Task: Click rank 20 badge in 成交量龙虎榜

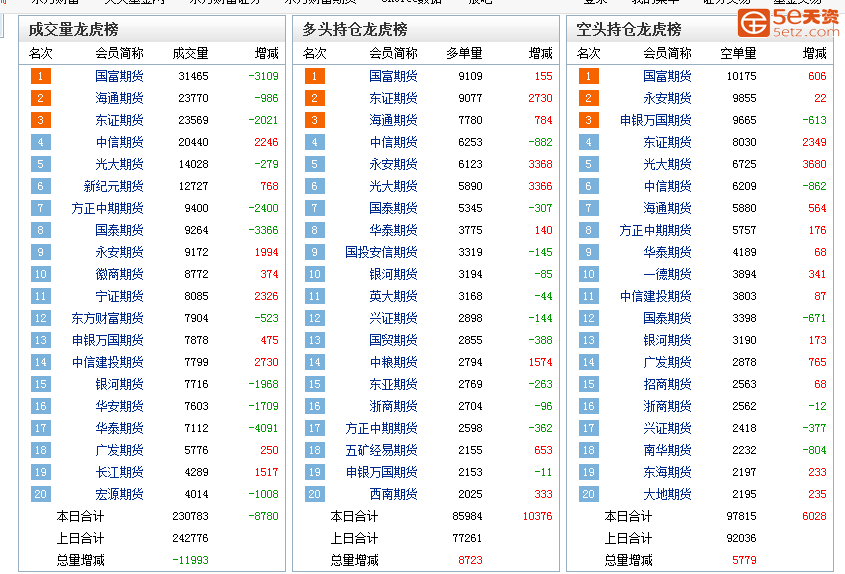Action: click(x=40, y=494)
